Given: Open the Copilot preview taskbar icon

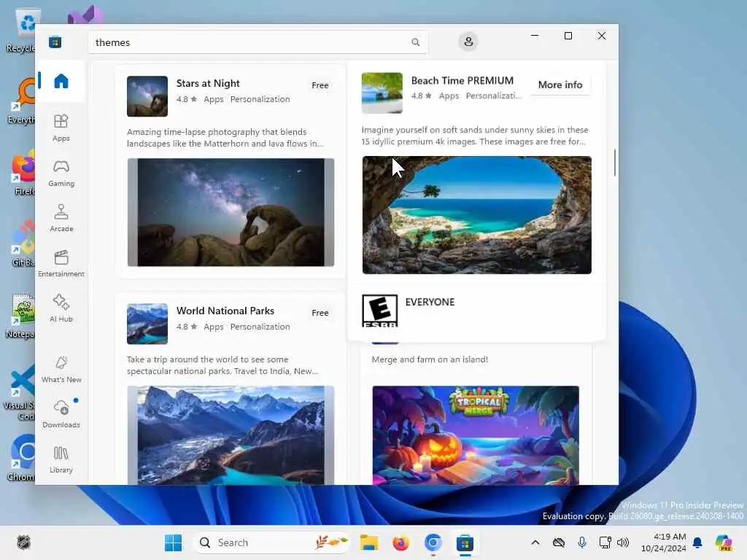Looking at the screenshot, I should [x=723, y=542].
